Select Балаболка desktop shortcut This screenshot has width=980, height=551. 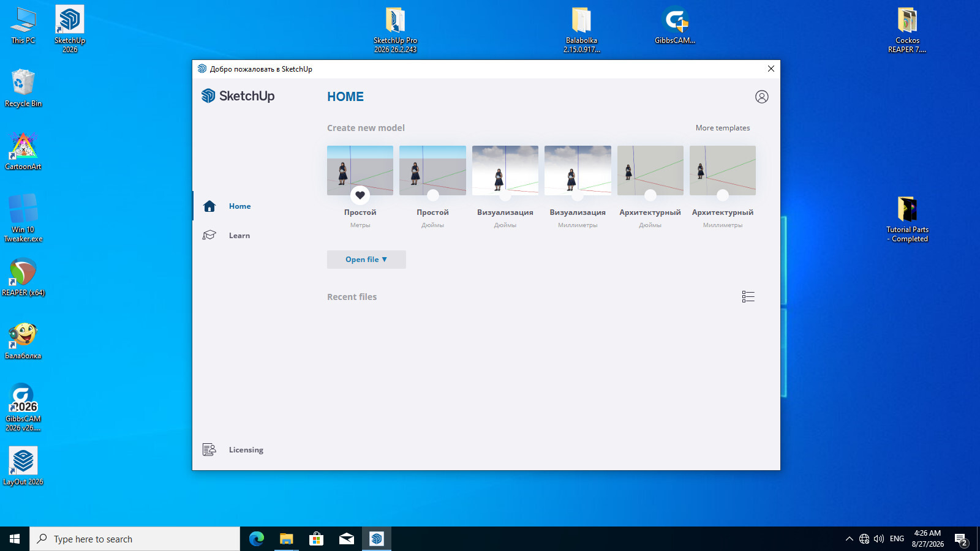[x=23, y=340]
